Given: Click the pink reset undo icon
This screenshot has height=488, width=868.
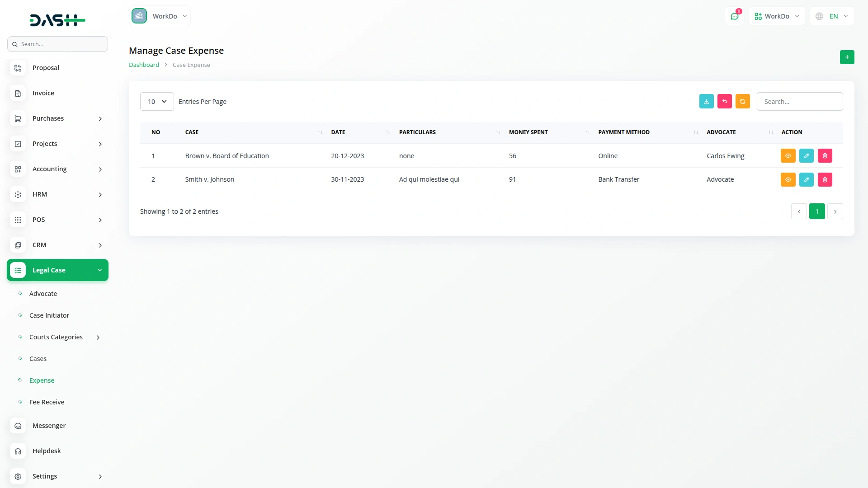Looking at the screenshot, I should (x=724, y=101).
